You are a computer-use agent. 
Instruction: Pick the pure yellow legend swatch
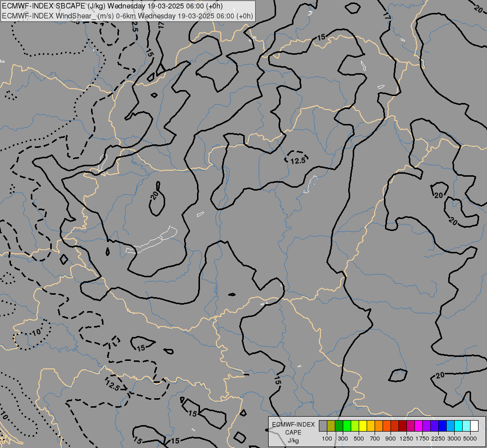[363, 426]
